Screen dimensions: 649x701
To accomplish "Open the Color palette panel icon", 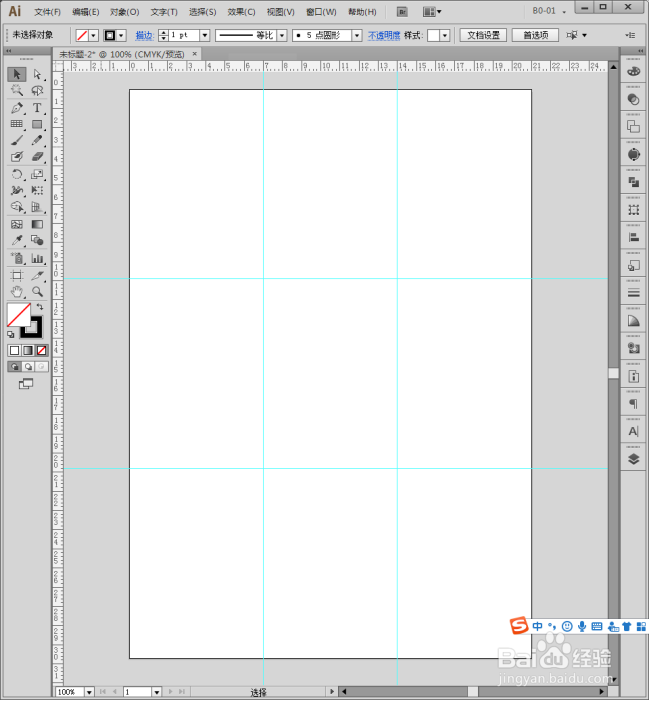I will [x=633, y=71].
